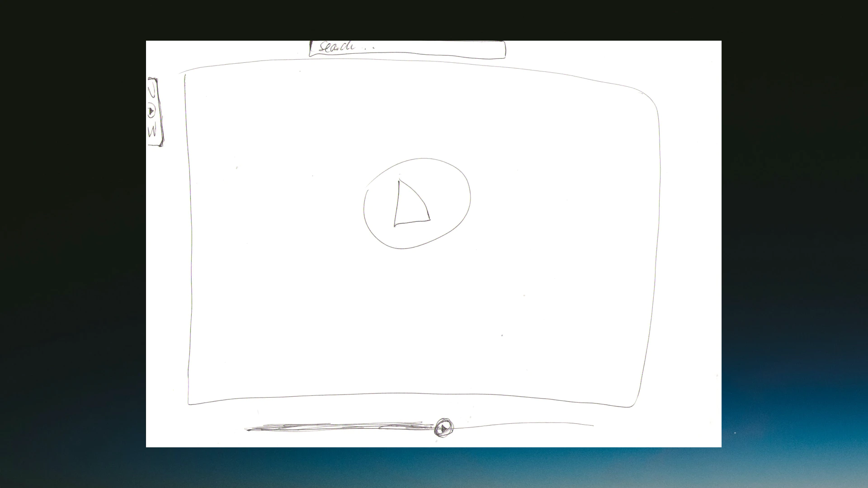Click the handwritten "Search" placeholder text
Image resolution: width=868 pixels, height=488 pixels.
(x=336, y=47)
